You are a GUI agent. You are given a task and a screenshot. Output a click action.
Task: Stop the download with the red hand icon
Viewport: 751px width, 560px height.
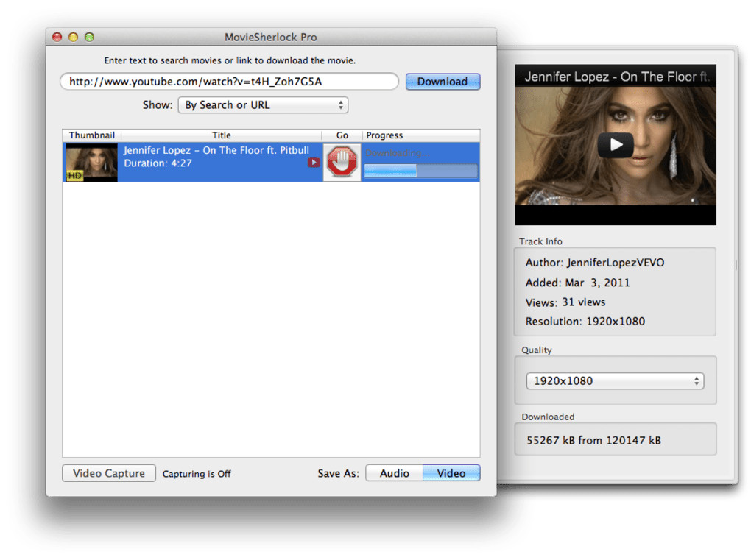pos(342,162)
